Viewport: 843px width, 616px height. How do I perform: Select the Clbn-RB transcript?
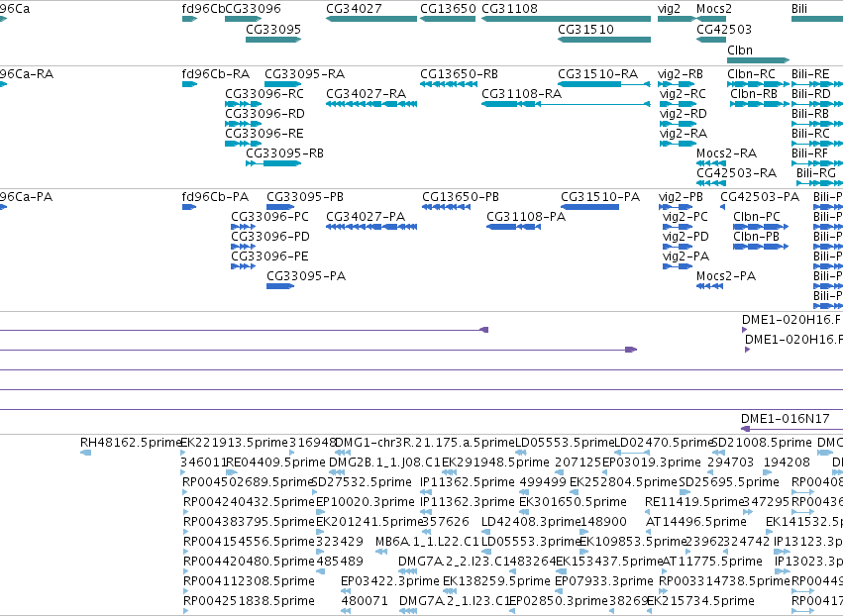[759, 104]
